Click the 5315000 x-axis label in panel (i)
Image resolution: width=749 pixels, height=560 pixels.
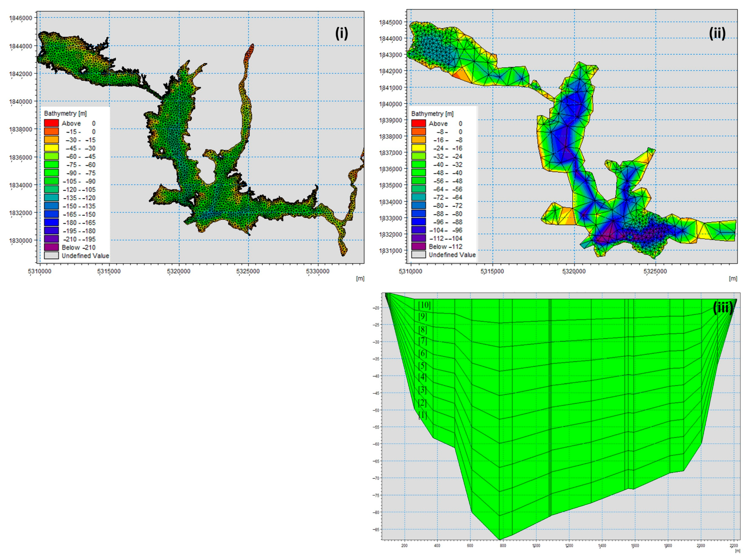click(x=109, y=272)
